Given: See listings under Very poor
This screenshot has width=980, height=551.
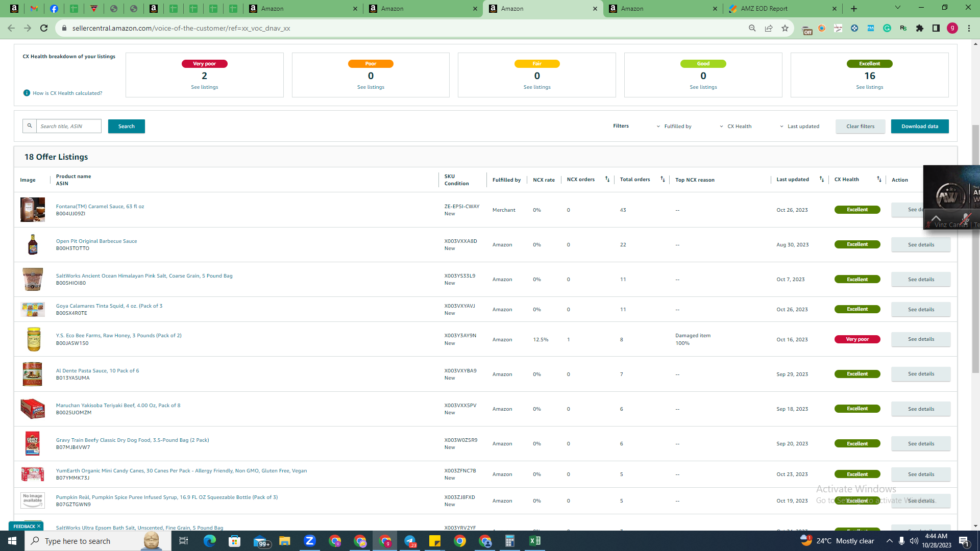Looking at the screenshot, I should point(204,87).
